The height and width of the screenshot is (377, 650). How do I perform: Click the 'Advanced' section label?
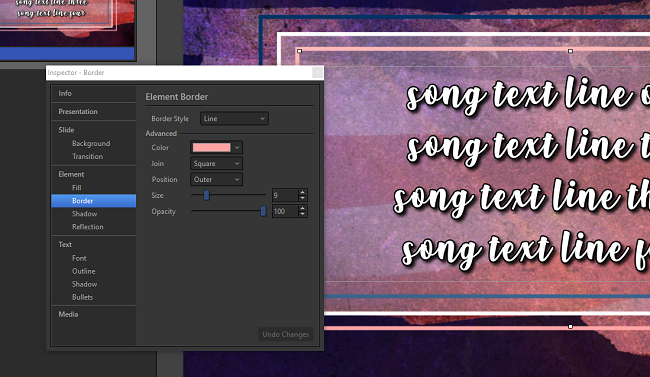pyautogui.click(x=161, y=134)
